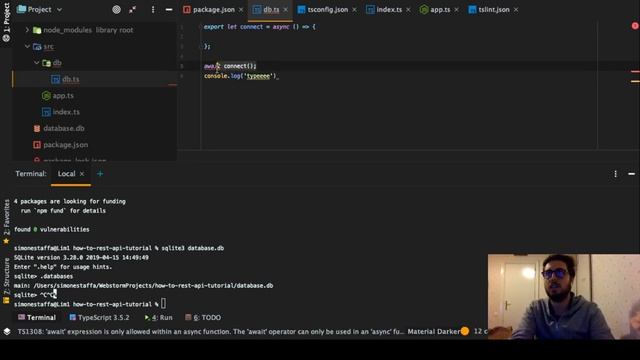
Task: Click the src folder icon
Action: [x=37, y=47]
